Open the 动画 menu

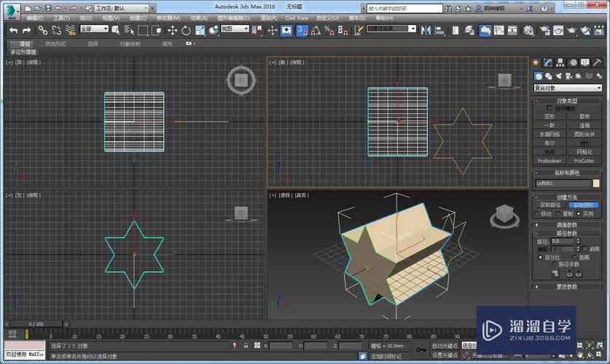[199, 17]
